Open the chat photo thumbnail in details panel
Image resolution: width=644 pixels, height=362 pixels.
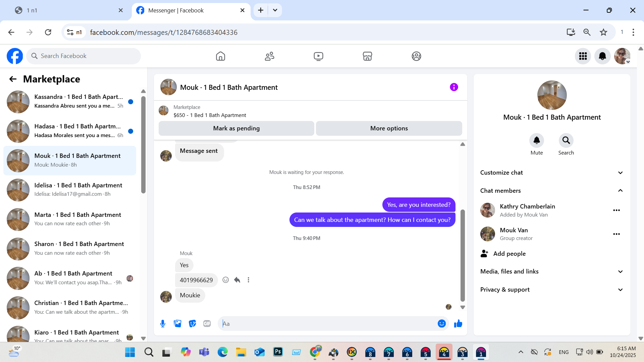[x=552, y=95]
